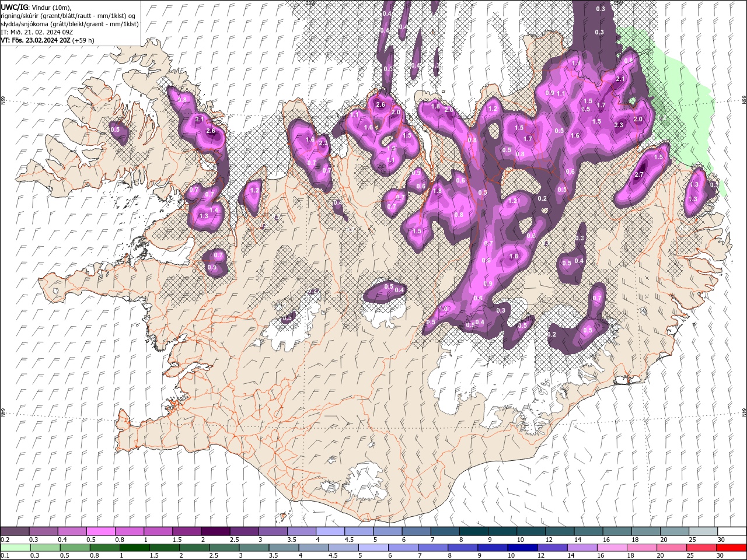
Task: Click the 30 tick label on the green-blue rain scale
Action: coord(721,556)
